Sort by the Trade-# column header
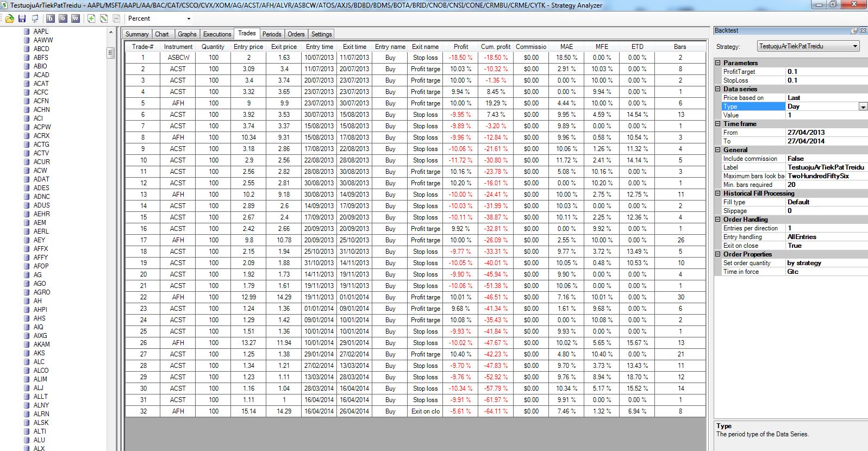The width and height of the screenshot is (868, 451). click(x=142, y=47)
